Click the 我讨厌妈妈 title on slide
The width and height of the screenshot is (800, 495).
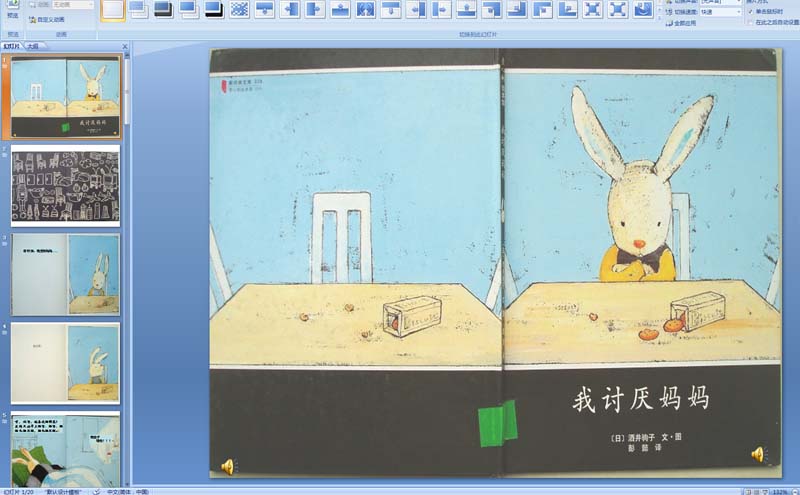(x=641, y=399)
